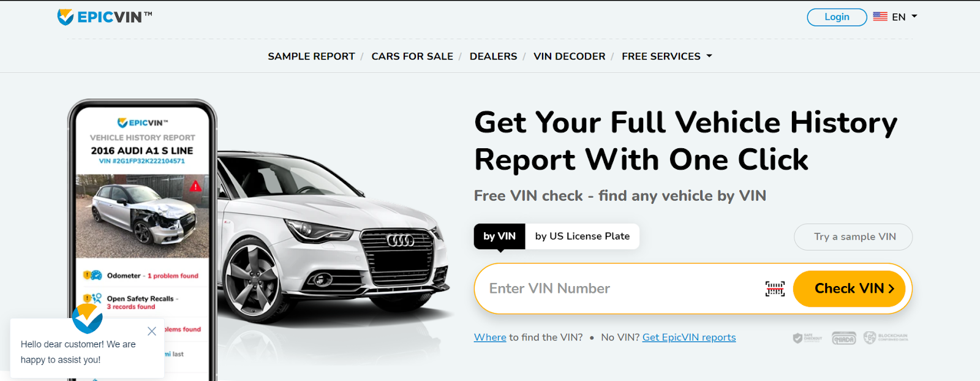980x381 pixels.
Task: Click the Check VIN button
Action: coord(853,289)
